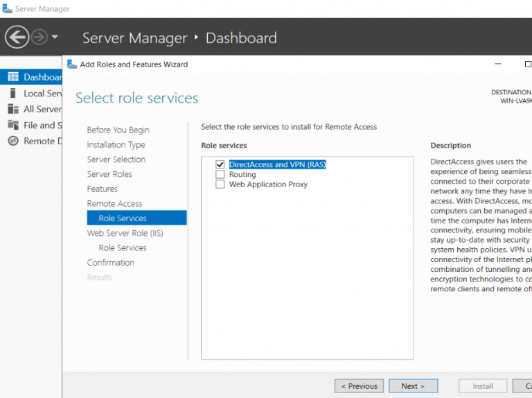The image size is (532, 398).
Task: Select highlighted Role Services under Remote Access
Action: click(136, 218)
